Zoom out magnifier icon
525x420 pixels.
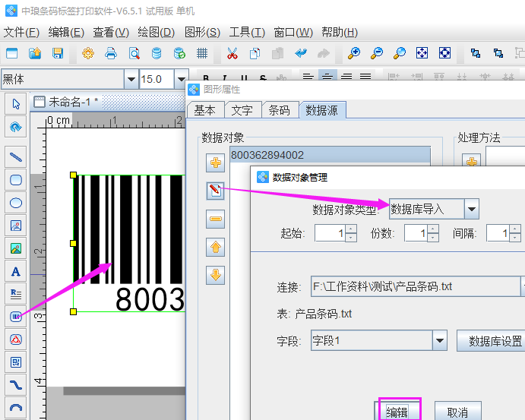(x=377, y=53)
